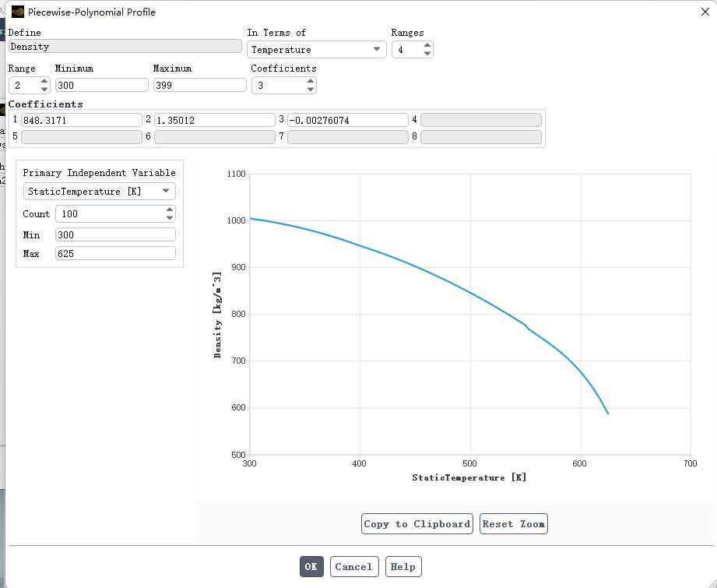Click the plot Max field showing 625
The width and height of the screenshot is (717, 588).
pyautogui.click(x=115, y=253)
